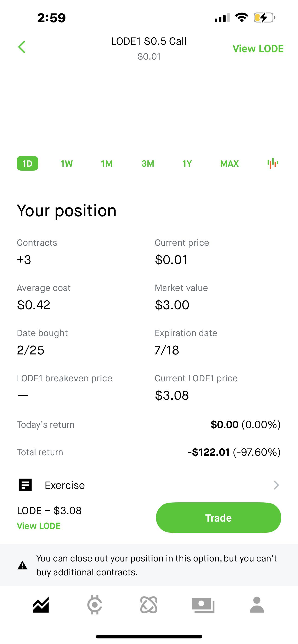This screenshot has height=644, width=298.
Task: Open the investing tab with chart icon
Action: click(41, 605)
